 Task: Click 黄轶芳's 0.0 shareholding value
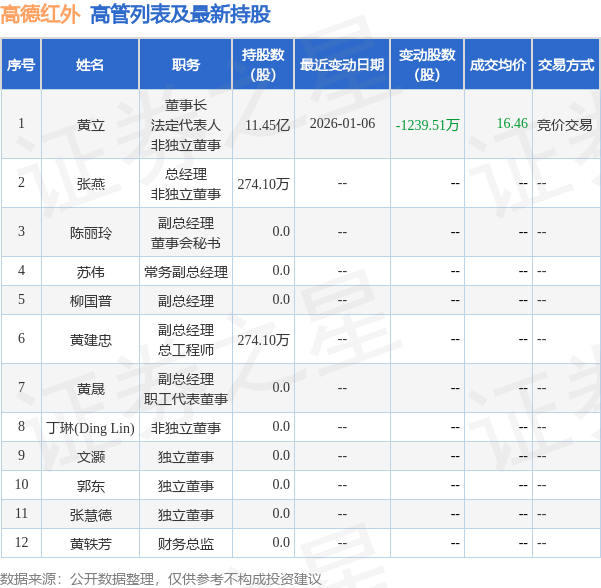[281, 542]
